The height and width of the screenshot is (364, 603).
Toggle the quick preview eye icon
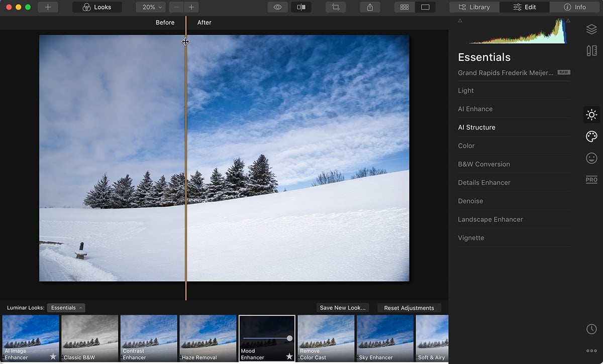click(277, 7)
